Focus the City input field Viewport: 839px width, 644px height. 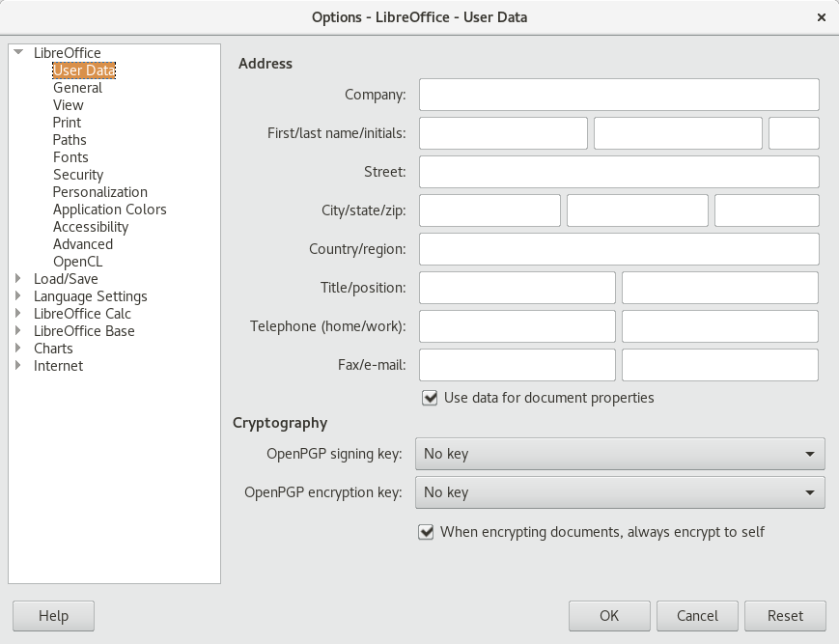tap(489, 210)
